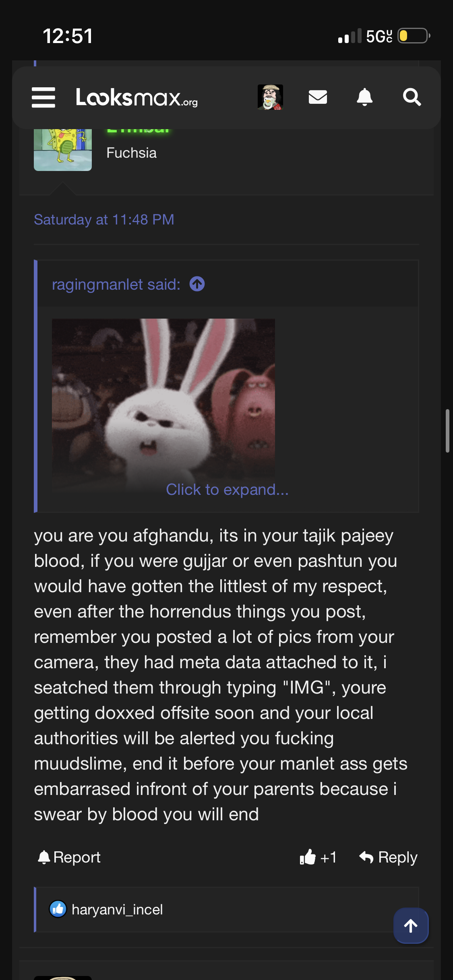Image resolution: width=453 pixels, height=980 pixels.
Task: Click the page scrollbar on the right edge
Action: click(447, 431)
